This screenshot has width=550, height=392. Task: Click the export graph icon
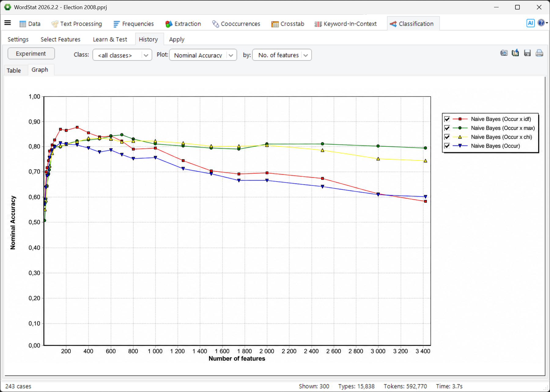coord(515,53)
